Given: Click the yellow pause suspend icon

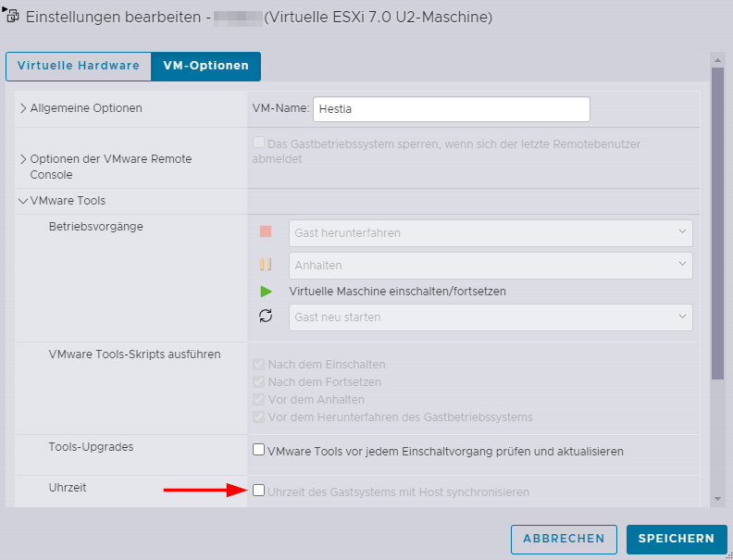Looking at the screenshot, I should 266,264.
